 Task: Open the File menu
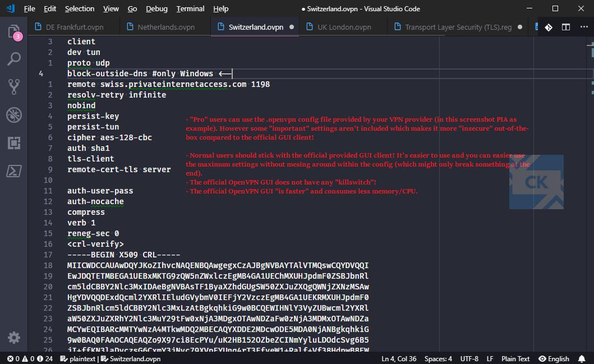coord(29,9)
